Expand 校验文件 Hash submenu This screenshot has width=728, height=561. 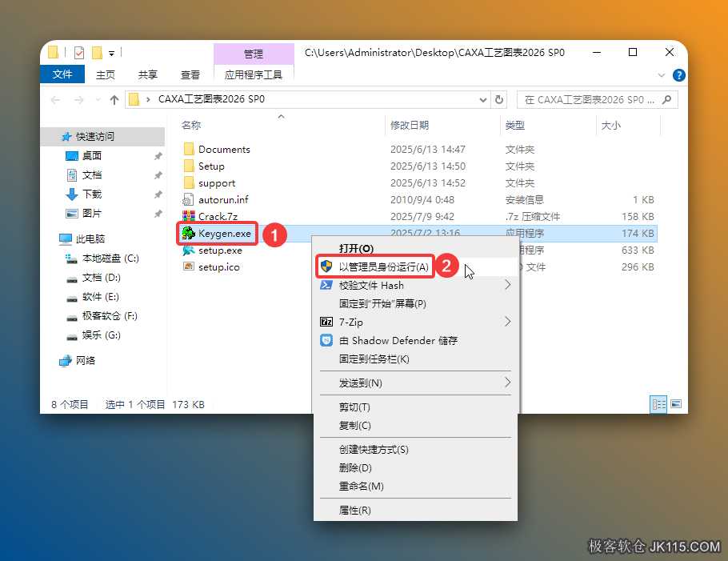pyautogui.click(x=507, y=285)
